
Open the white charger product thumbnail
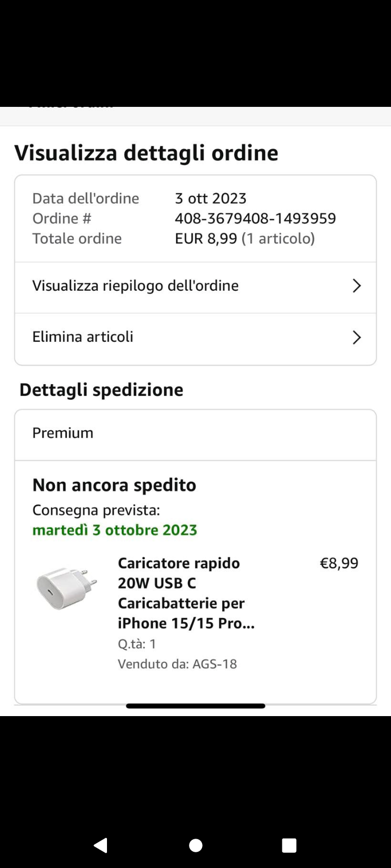pos(66,588)
